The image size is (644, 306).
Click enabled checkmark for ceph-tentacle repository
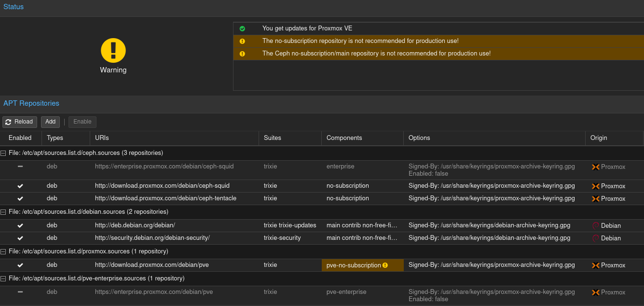[x=20, y=198]
